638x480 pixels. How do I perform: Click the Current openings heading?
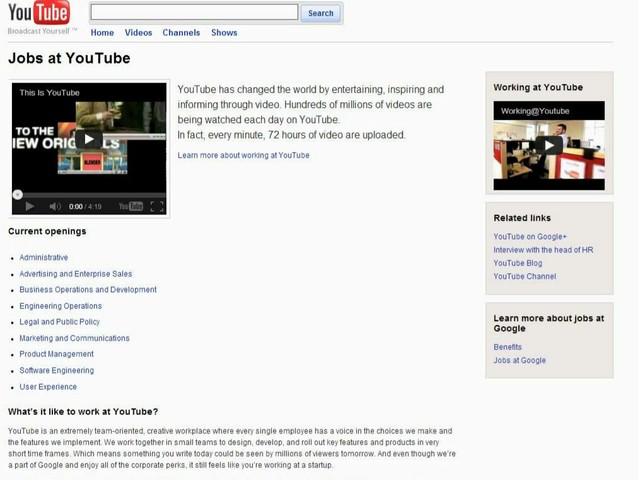pyautogui.click(x=47, y=231)
